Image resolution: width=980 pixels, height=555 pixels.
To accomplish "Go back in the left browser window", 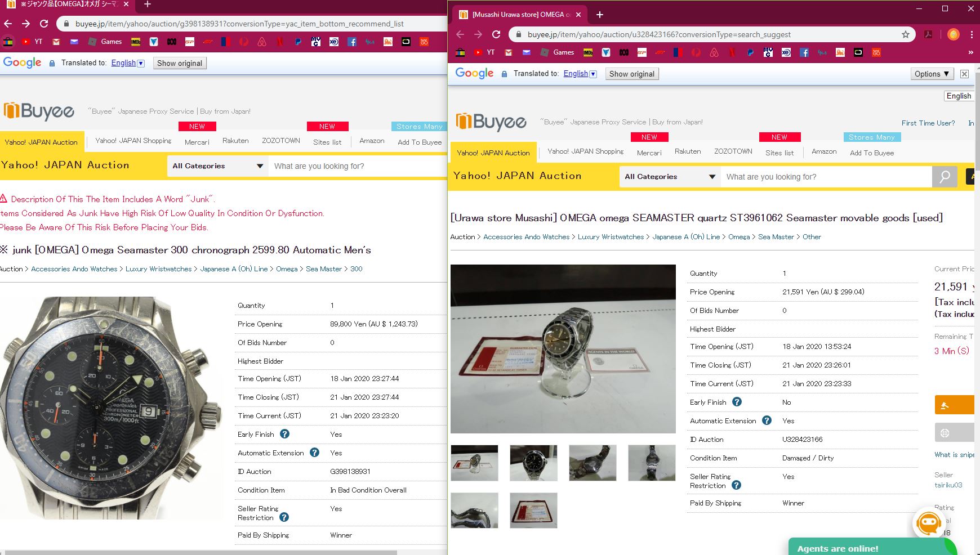I will 8,24.
